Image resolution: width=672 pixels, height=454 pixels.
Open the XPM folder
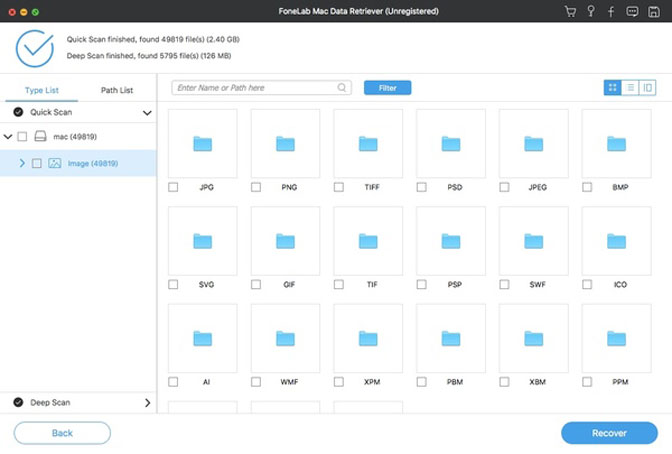coord(368,338)
